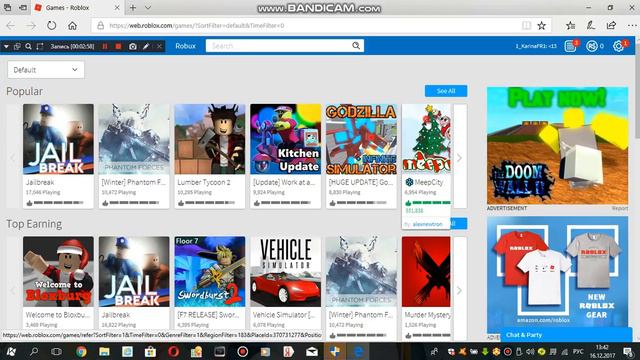This screenshot has height=360, width=640.
Task: Open the MeepCity game thumbnail
Action: coord(426,138)
